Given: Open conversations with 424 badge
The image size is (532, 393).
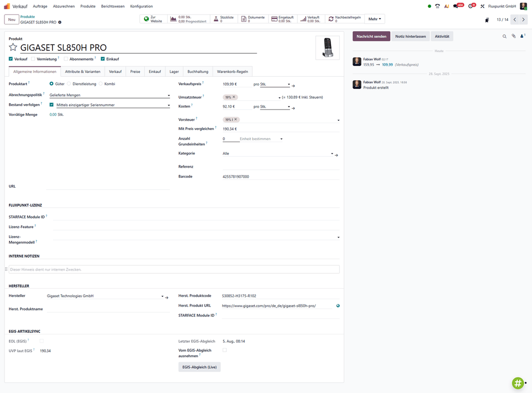Looking at the screenshot, I should [x=458, y=6].
